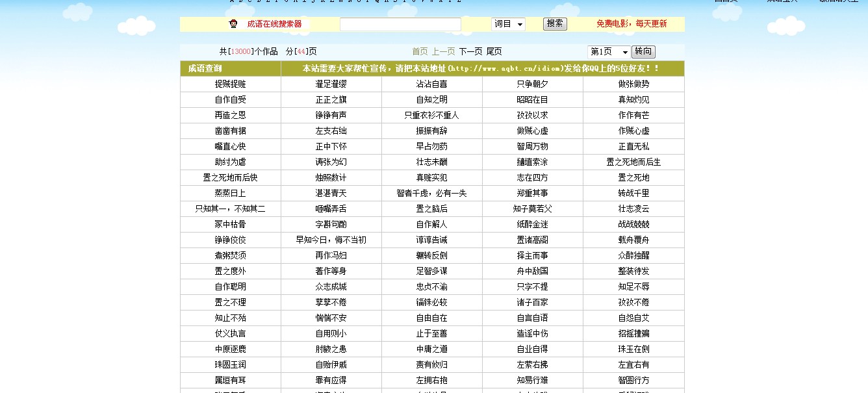Open the idiom 中庸之道
The width and height of the screenshot is (868, 393).
click(432, 349)
